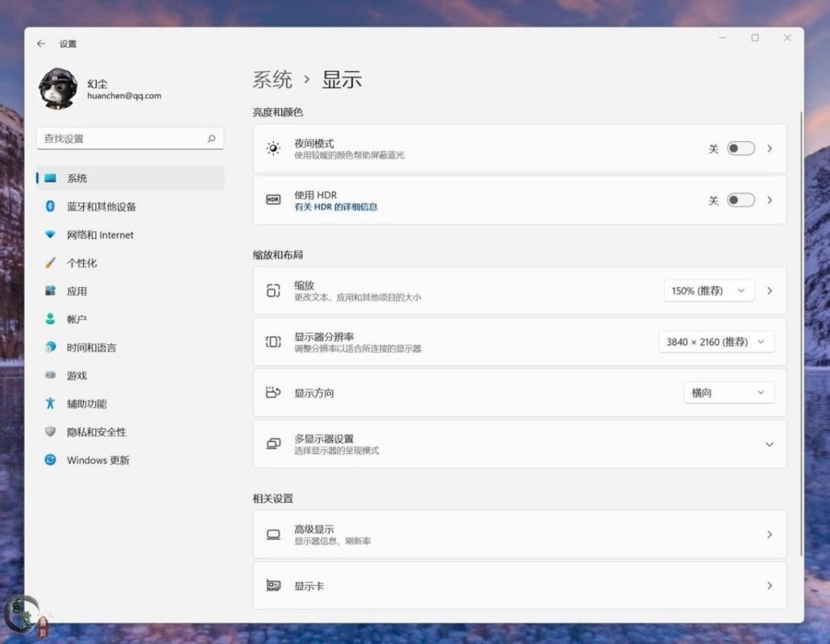Click the 时间和语言 globe icon
830x644 pixels.
pyautogui.click(x=51, y=347)
